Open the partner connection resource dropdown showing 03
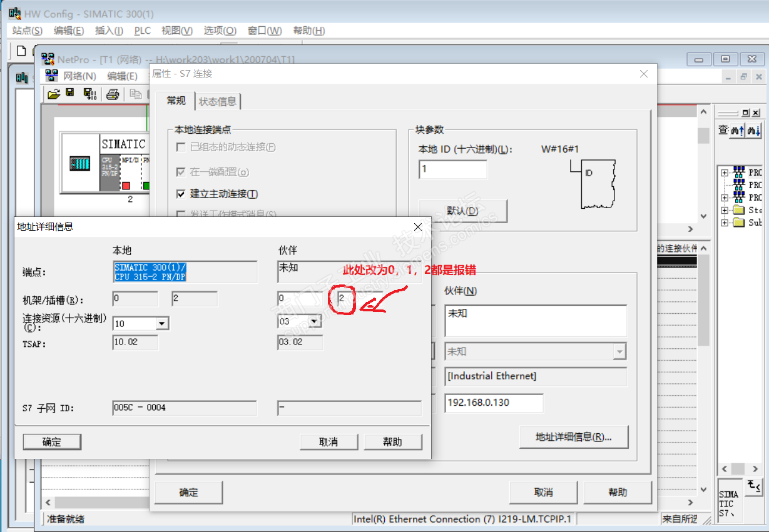The height and width of the screenshot is (532, 769). [x=315, y=321]
